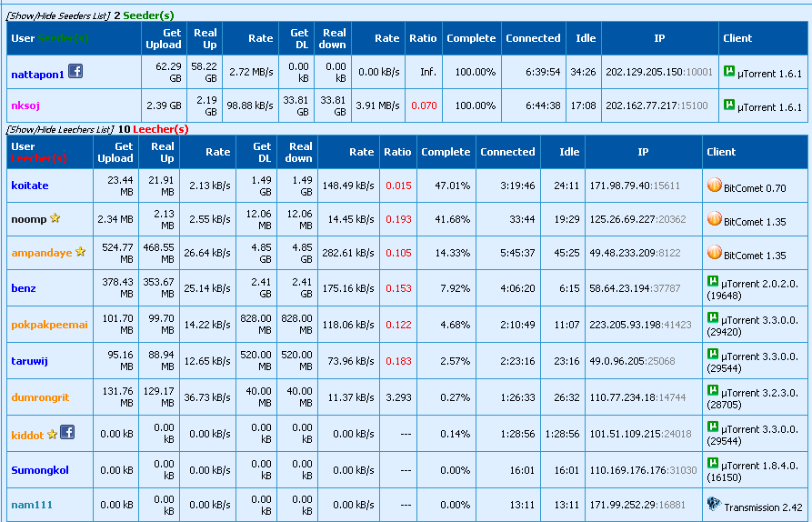Click connected time 6:39:54
812x522 pixels.
tap(543, 72)
